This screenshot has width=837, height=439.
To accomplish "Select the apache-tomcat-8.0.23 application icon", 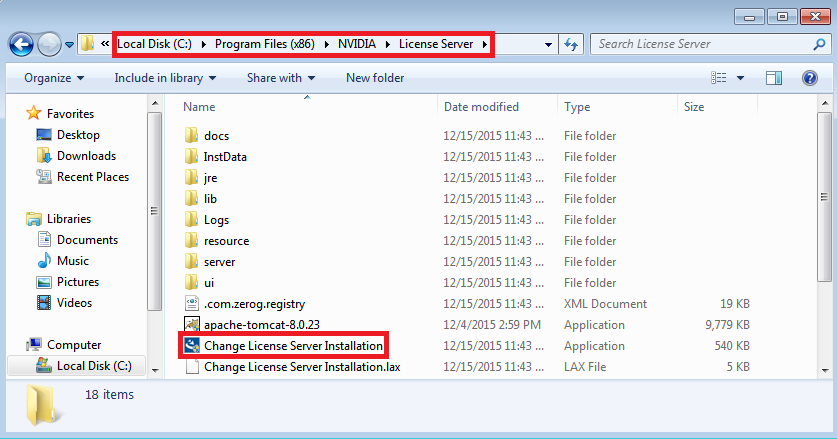I will point(193,325).
